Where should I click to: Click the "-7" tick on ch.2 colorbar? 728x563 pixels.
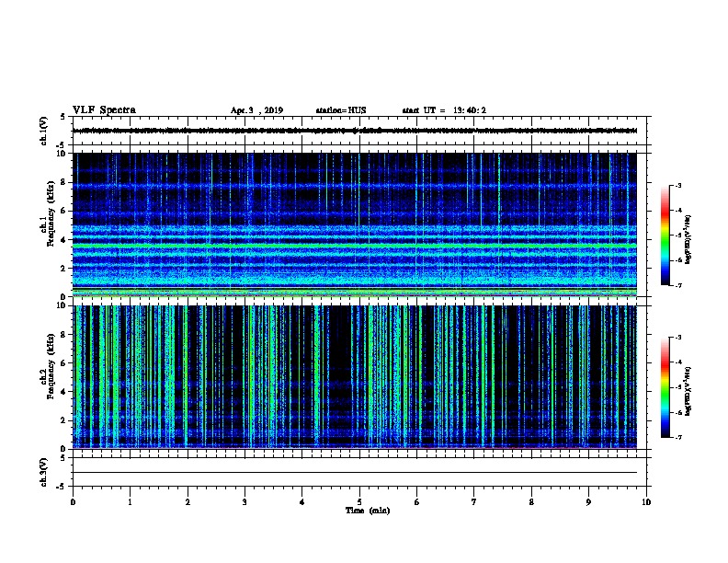coord(677,437)
